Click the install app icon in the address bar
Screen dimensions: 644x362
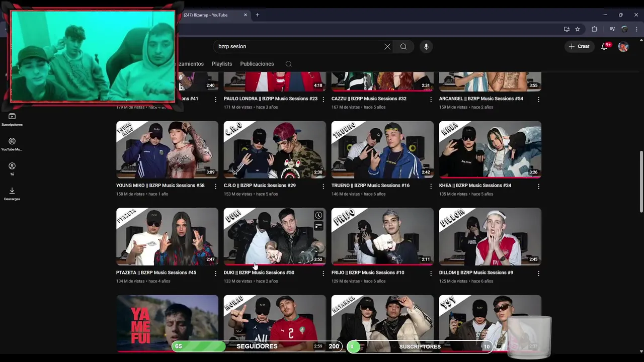pos(567,29)
